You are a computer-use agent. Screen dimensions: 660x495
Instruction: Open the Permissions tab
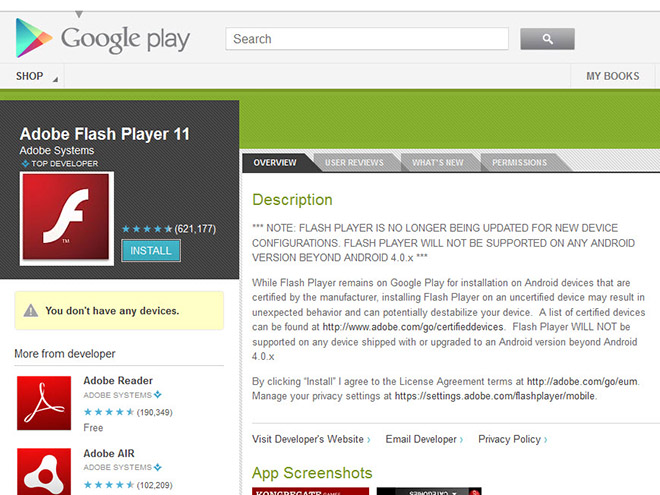click(519, 162)
